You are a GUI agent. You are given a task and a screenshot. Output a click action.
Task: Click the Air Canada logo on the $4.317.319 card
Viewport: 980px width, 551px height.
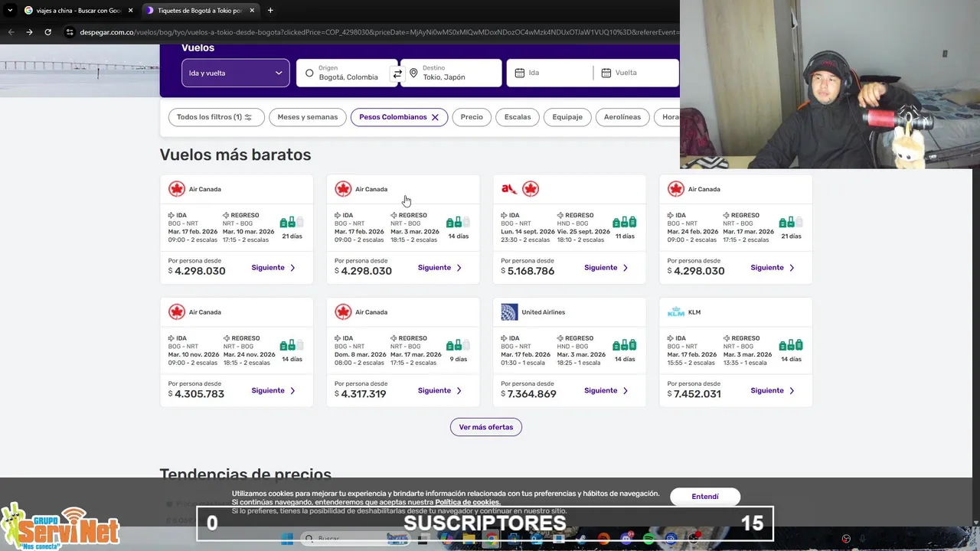(343, 312)
